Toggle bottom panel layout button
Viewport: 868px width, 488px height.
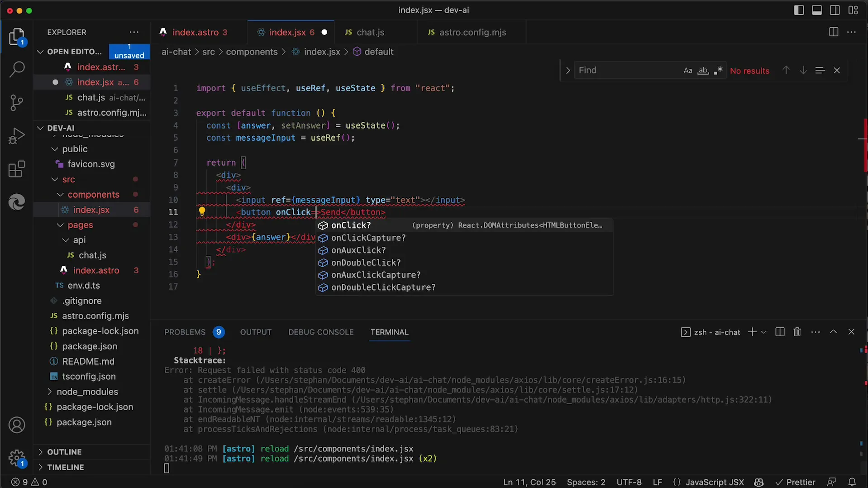(817, 10)
